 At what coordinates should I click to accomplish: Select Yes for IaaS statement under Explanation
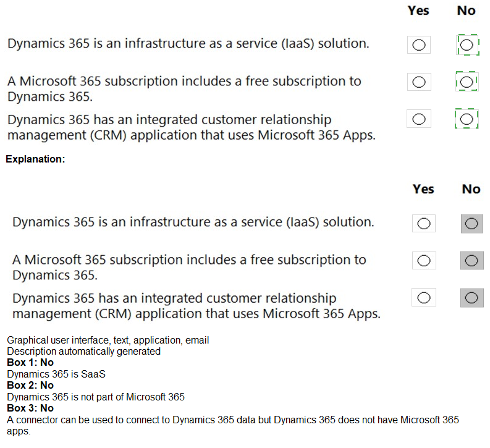423,224
